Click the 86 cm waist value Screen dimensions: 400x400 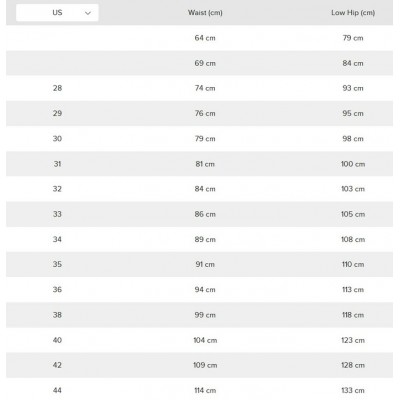click(x=205, y=214)
